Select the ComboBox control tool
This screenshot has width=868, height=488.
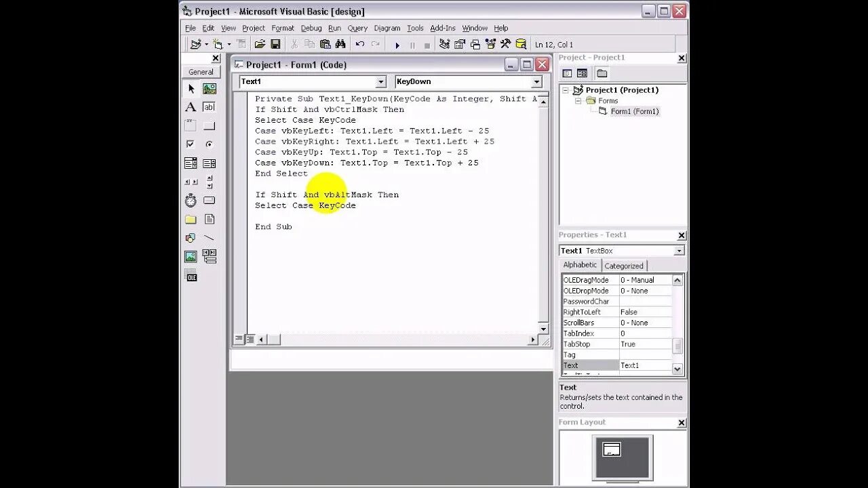(191, 163)
